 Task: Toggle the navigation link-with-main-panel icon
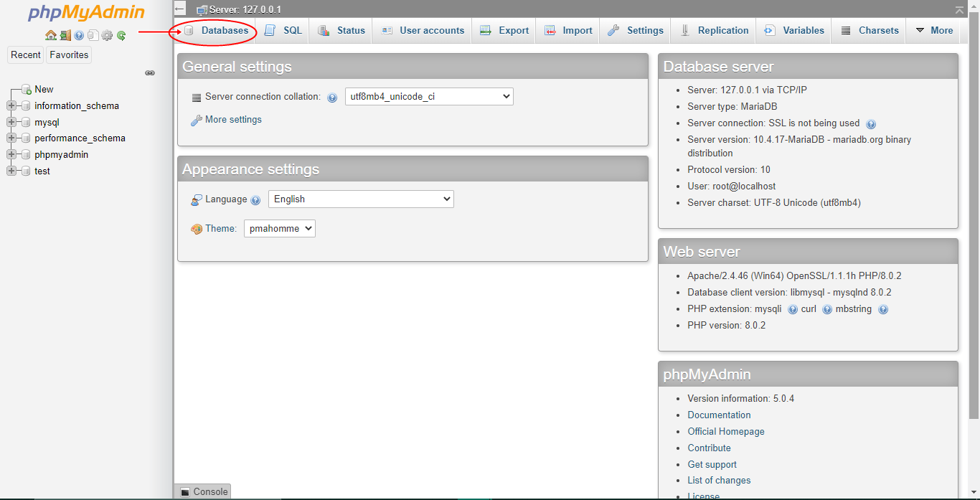coord(150,72)
